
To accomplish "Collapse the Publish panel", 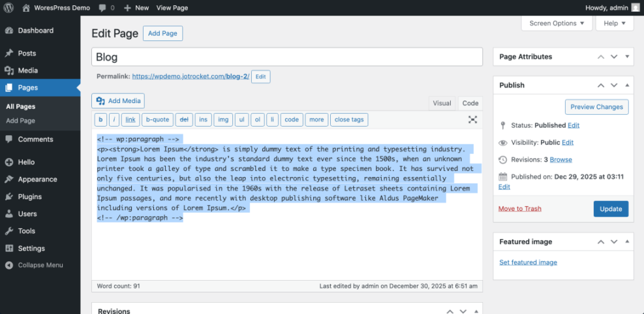I will click(627, 86).
